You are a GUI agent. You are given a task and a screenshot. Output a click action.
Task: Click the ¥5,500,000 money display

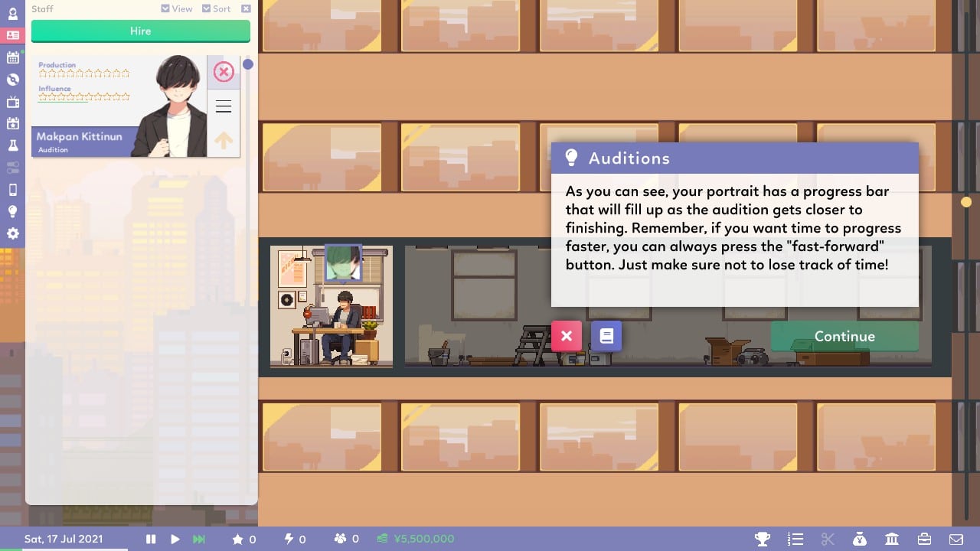tap(416, 539)
